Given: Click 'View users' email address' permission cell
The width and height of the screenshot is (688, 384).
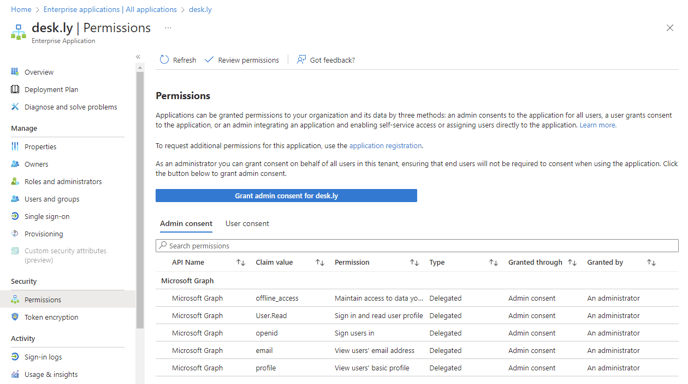Looking at the screenshot, I should pyautogui.click(x=374, y=350).
